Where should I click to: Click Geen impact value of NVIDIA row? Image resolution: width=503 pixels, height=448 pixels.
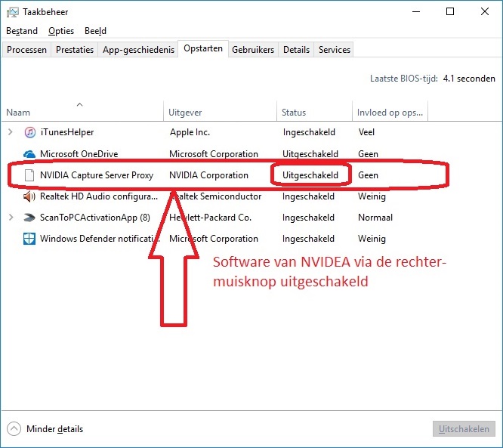coord(368,175)
